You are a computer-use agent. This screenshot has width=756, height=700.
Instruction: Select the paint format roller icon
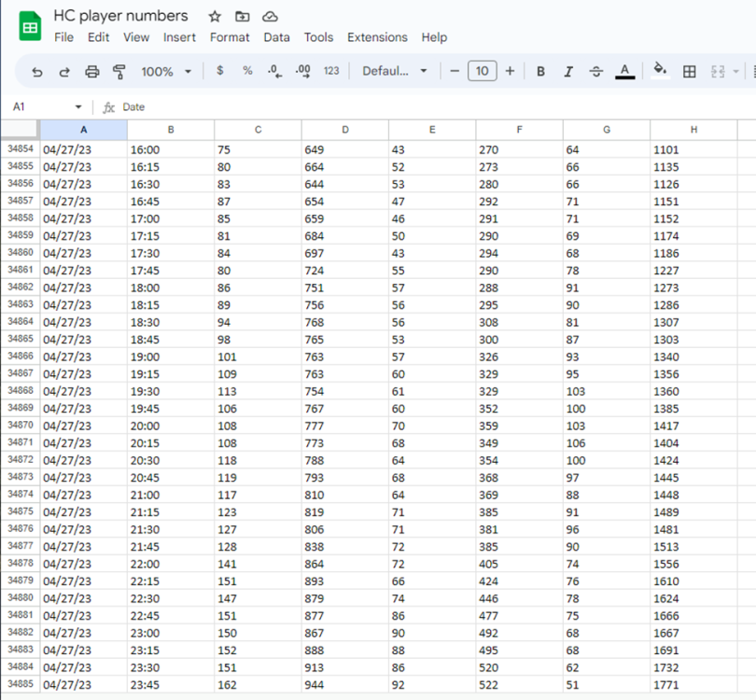tap(119, 71)
